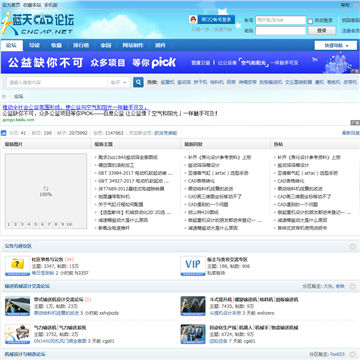Click the login button beside password field
360x360 pixels.
pos(322,31)
